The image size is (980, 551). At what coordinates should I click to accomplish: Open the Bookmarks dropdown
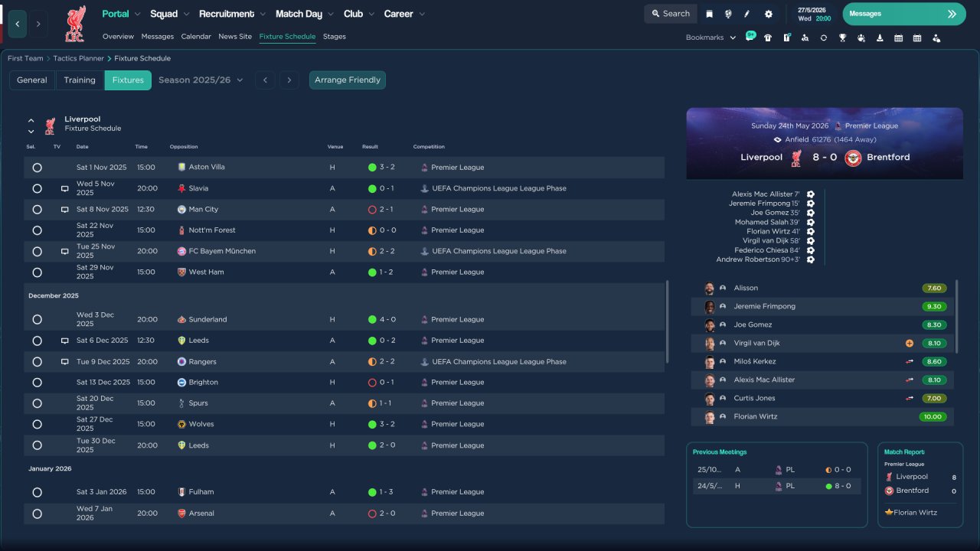710,37
